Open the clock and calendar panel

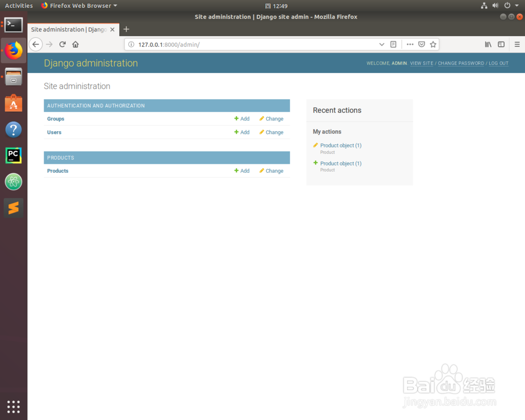(276, 6)
